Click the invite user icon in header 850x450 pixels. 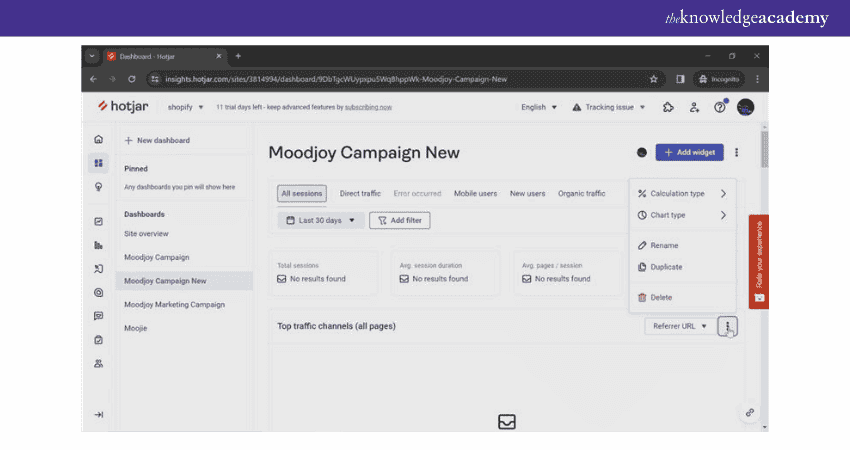[694, 107]
